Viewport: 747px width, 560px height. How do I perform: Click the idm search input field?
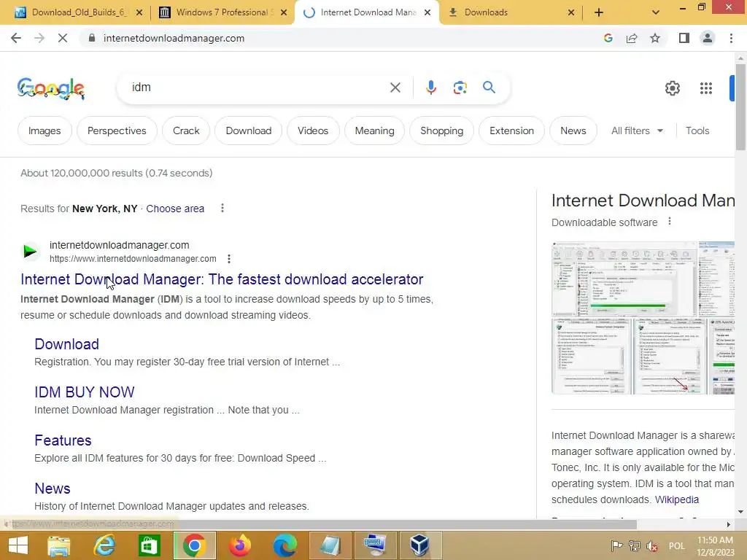258,87
